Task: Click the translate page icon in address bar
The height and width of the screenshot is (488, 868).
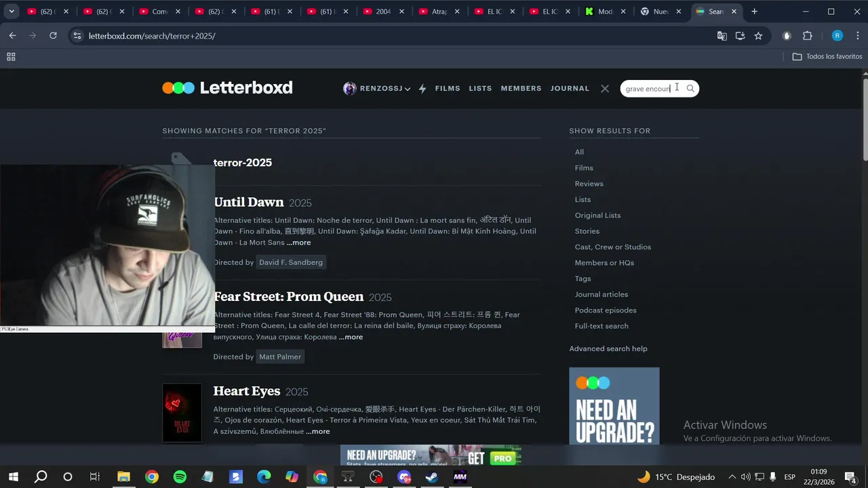Action: click(722, 36)
